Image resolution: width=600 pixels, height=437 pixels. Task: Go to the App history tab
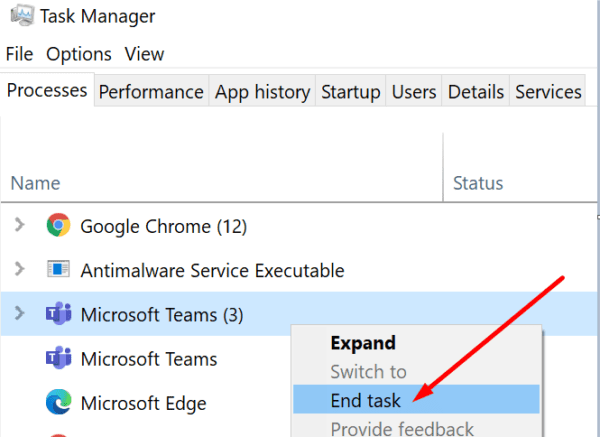[262, 92]
